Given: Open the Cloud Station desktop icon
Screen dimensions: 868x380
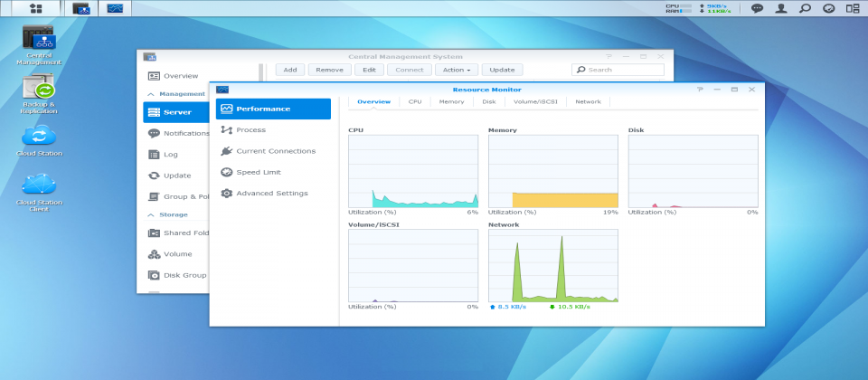Looking at the screenshot, I should (x=38, y=136).
